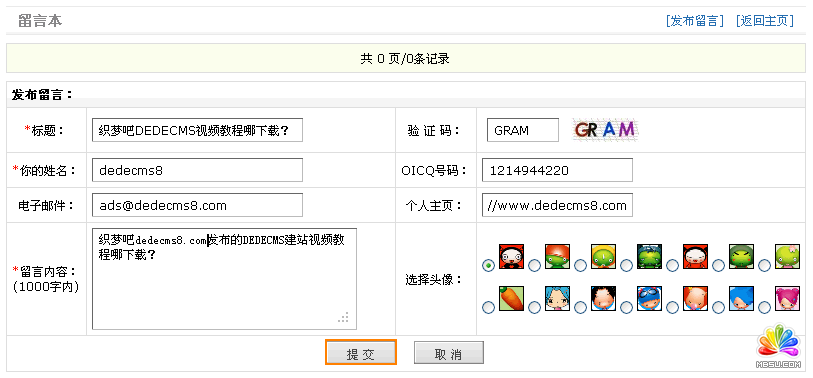813x378 pixels.
Task: Click the resize grip of message textarea
Action: 343,317
